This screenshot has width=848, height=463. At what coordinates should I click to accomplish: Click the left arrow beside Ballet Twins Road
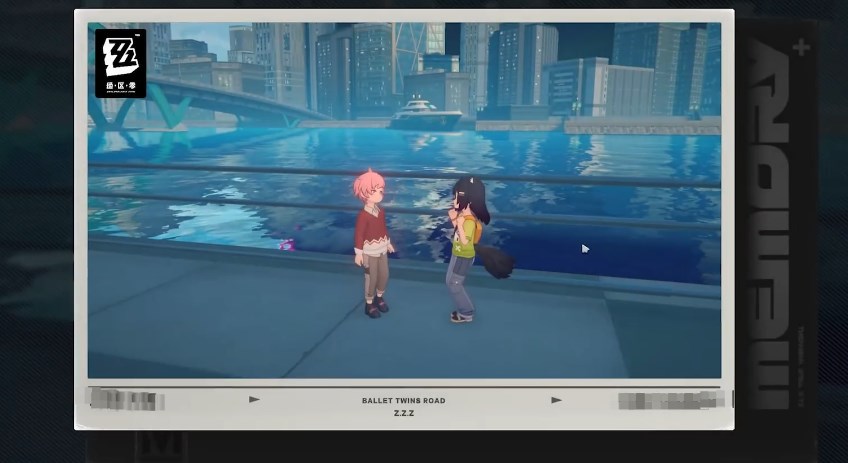point(254,400)
